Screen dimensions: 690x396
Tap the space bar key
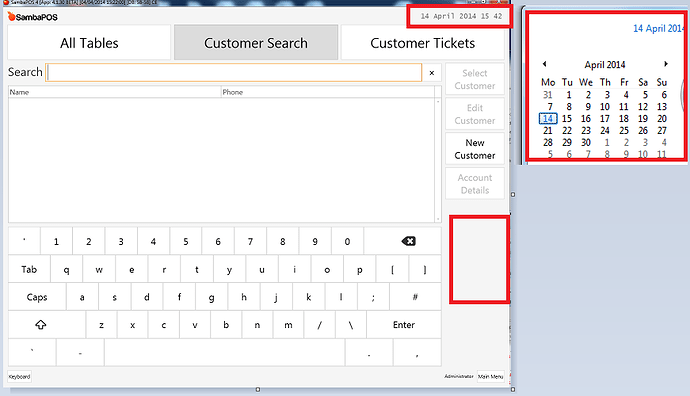[224, 352]
